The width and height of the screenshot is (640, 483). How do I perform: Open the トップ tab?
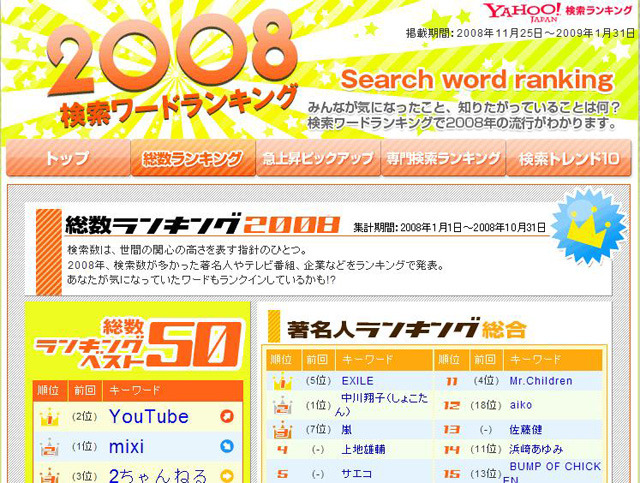pos(68,158)
